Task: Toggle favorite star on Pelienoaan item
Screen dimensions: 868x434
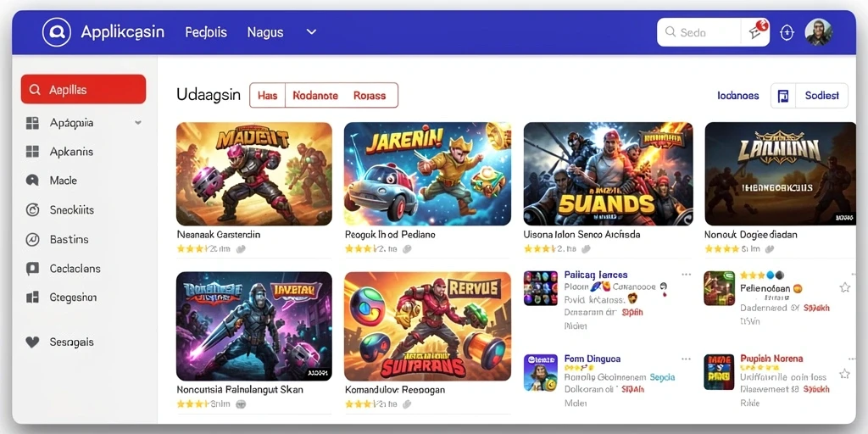Action: pos(845,287)
